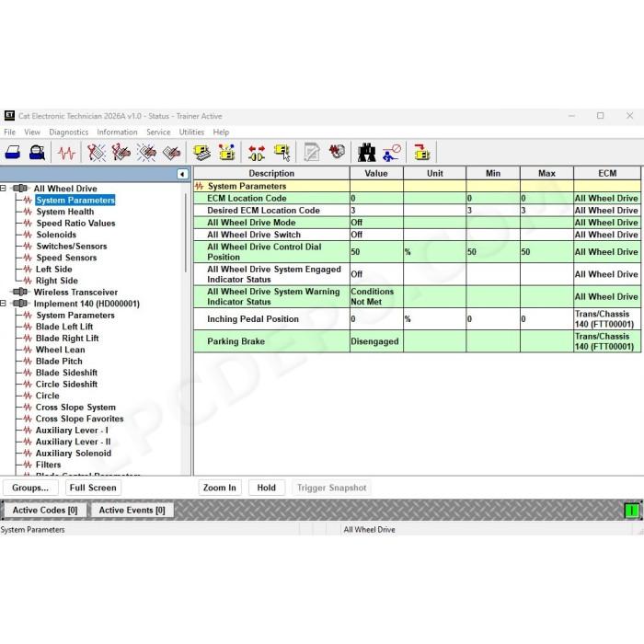
Task: Click the ET application icon in the title bar
Action: click(x=9, y=116)
